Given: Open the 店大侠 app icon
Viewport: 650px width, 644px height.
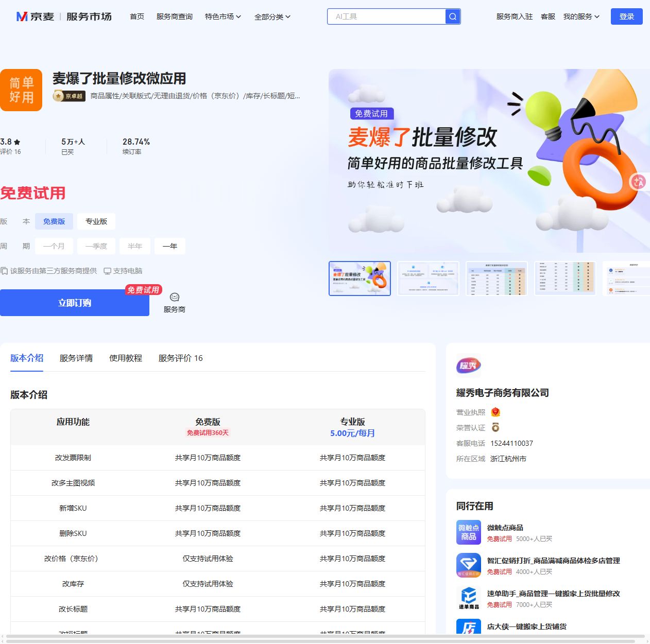Looking at the screenshot, I should click(x=469, y=626).
